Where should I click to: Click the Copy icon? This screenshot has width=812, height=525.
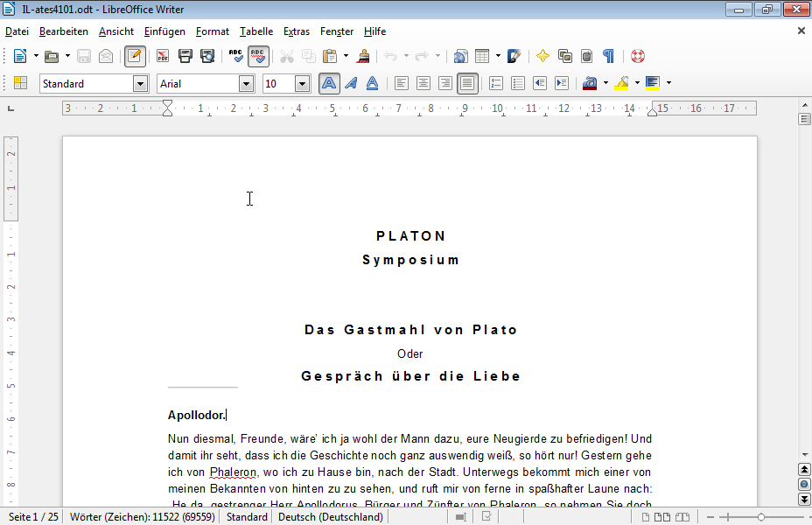[309, 56]
